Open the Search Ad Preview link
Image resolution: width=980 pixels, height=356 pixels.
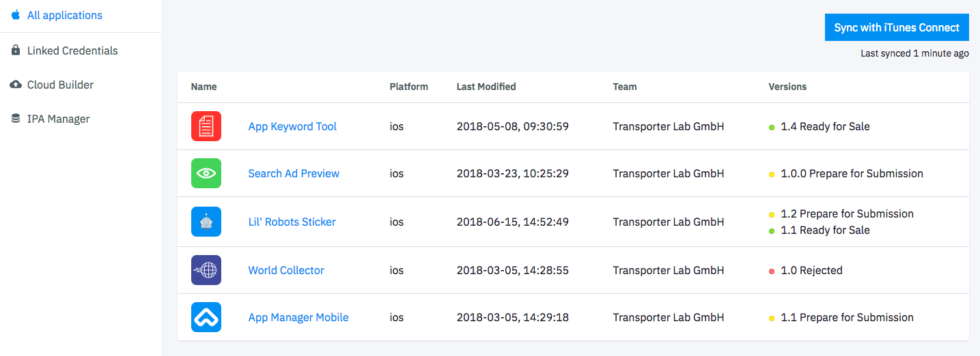click(x=294, y=173)
